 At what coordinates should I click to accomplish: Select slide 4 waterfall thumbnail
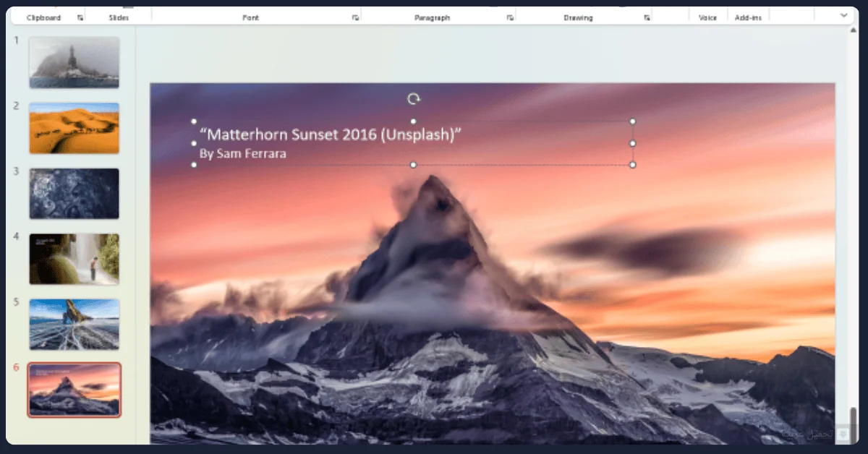[74, 259]
